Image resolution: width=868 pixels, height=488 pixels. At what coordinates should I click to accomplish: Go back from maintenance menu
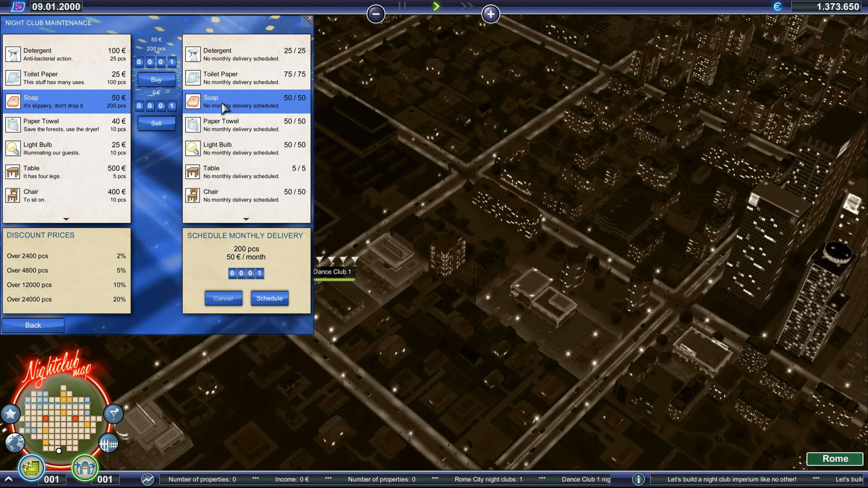click(x=33, y=325)
